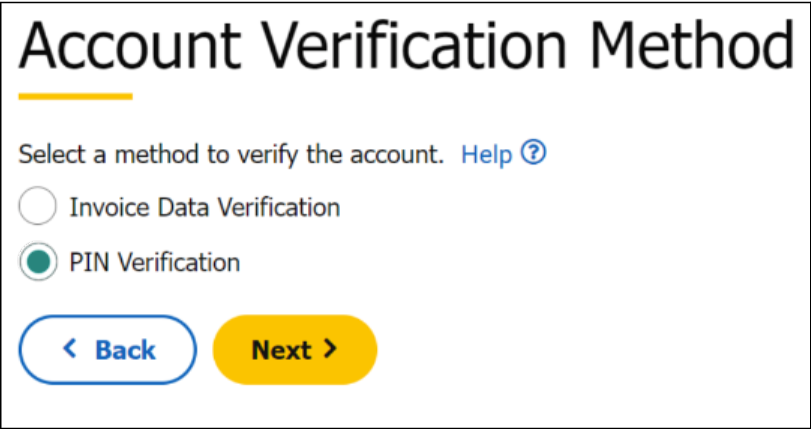Click the "PIN Verification" label text

[x=154, y=263]
